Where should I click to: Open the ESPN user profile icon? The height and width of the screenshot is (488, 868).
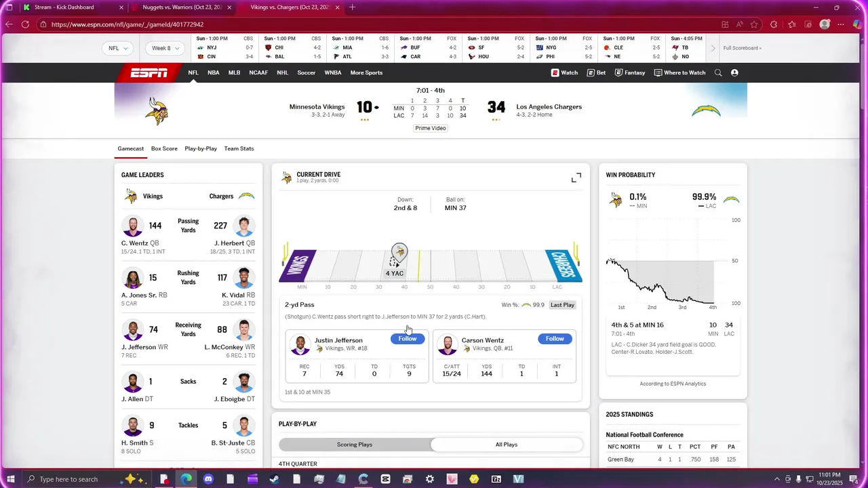(x=734, y=73)
